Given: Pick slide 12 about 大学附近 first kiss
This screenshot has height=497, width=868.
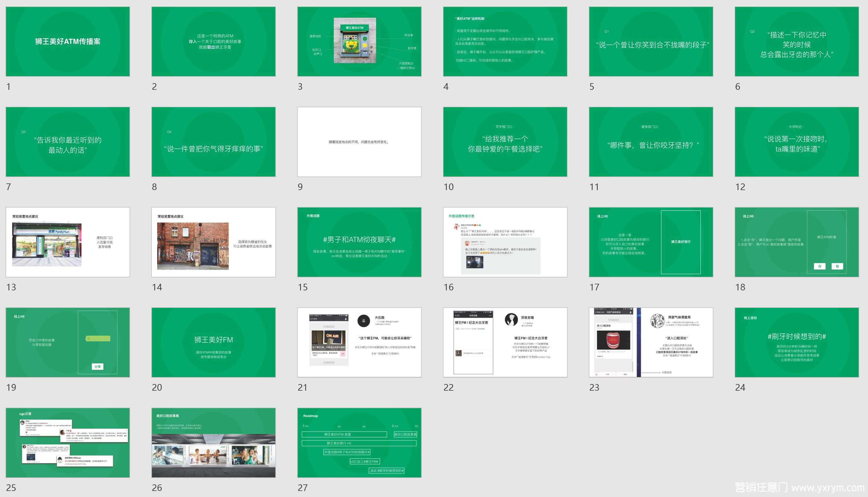Looking at the screenshot, I should (x=797, y=142).
